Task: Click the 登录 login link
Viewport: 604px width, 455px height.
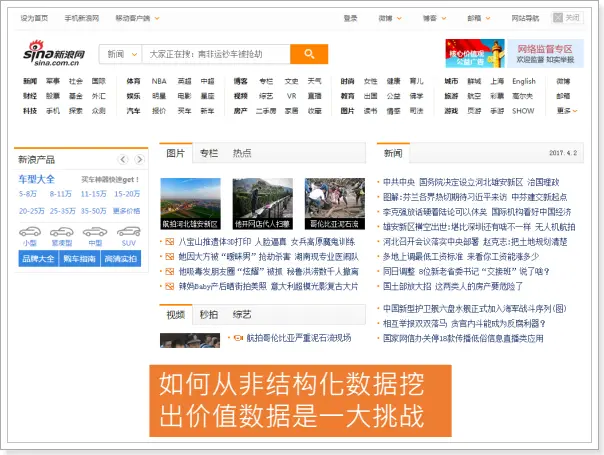Action: click(351, 18)
